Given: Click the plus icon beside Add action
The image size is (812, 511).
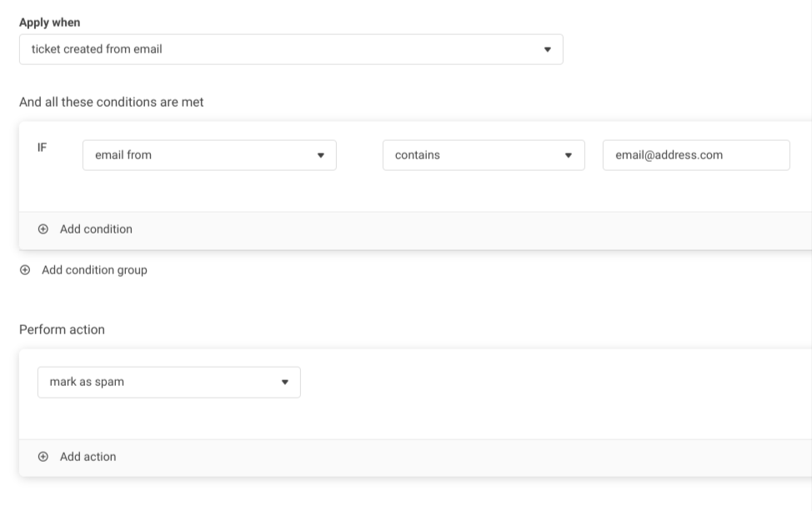Looking at the screenshot, I should tap(43, 457).
